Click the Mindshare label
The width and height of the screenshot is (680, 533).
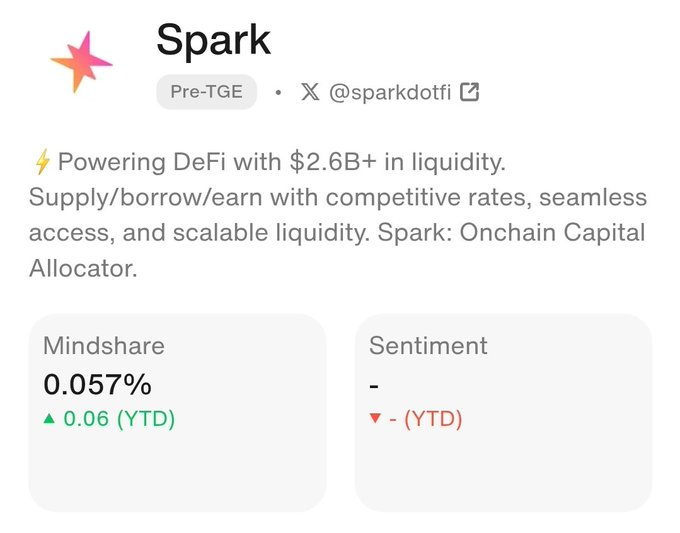tap(104, 346)
